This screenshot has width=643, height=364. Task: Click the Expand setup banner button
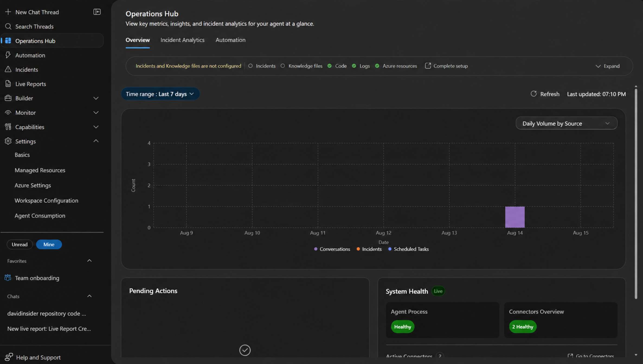(607, 66)
